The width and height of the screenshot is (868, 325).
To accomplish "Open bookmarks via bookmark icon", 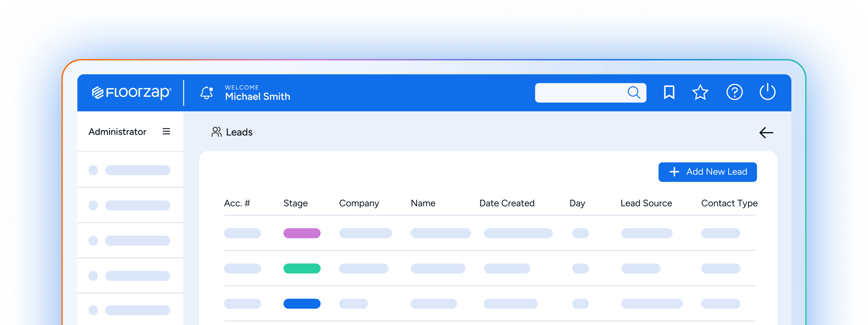I will 669,92.
